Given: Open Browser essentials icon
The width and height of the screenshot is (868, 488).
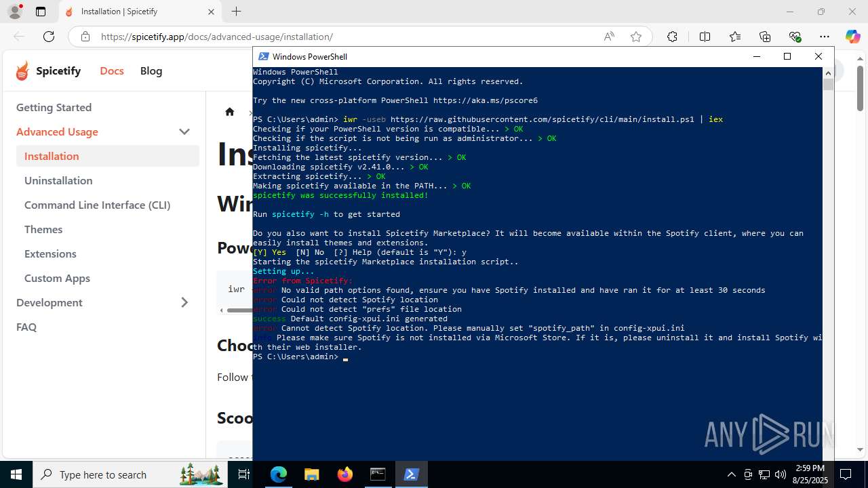Looking at the screenshot, I should (x=795, y=37).
